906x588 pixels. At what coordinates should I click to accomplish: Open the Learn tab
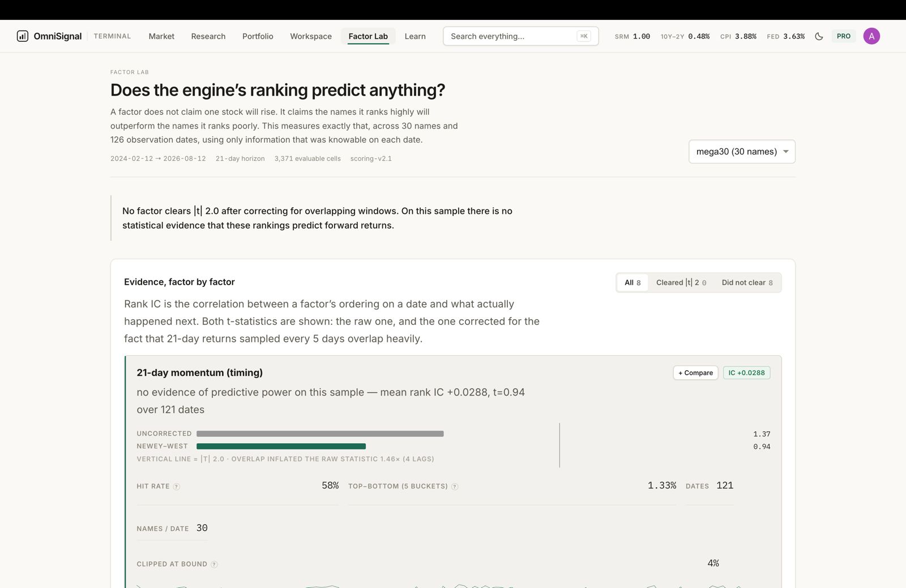(415, 36)
